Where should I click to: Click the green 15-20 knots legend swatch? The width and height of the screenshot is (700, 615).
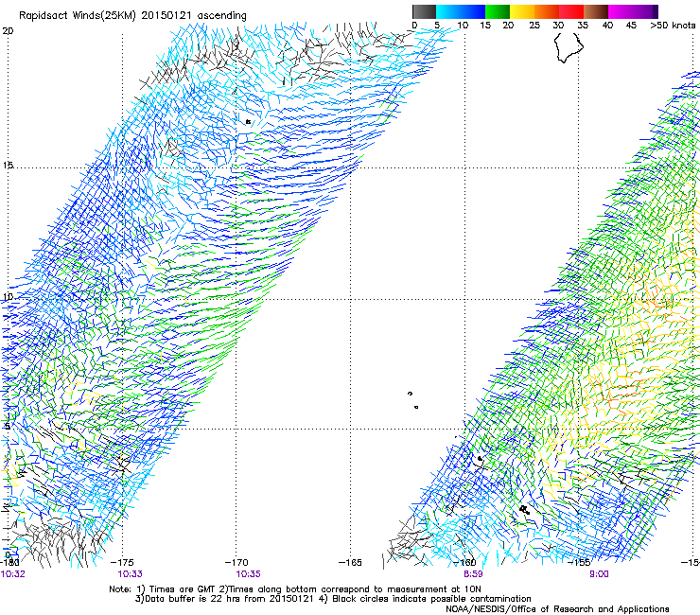[x=498, y=11]
